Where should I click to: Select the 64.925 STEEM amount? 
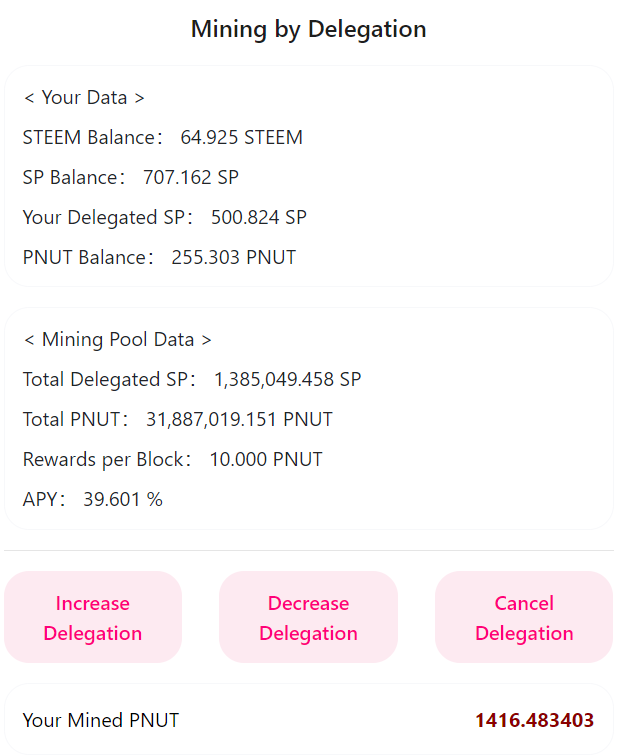(x=241, y=138)
